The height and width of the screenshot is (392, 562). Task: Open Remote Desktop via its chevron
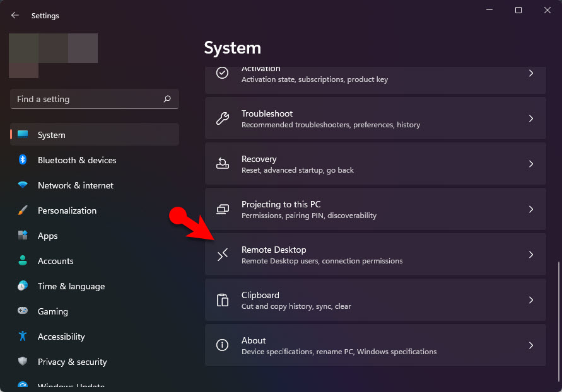point(531,255)
